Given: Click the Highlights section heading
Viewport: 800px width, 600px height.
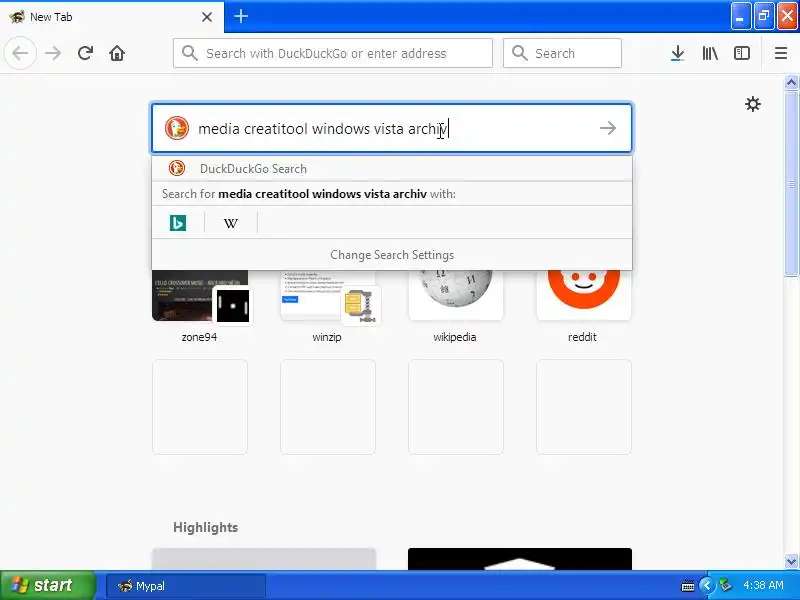Looking at the screenshot, I should pos(206,527).
